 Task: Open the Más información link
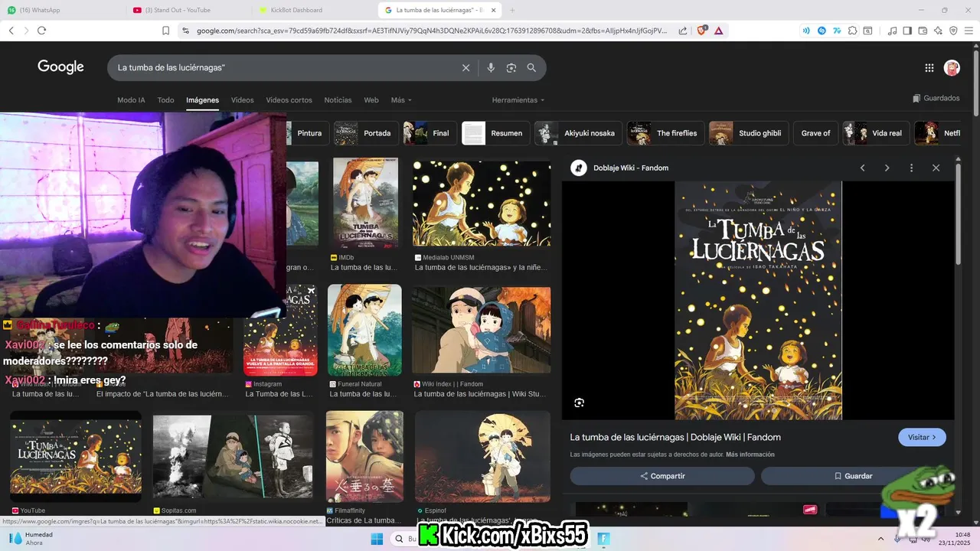[x=750, y=455]
